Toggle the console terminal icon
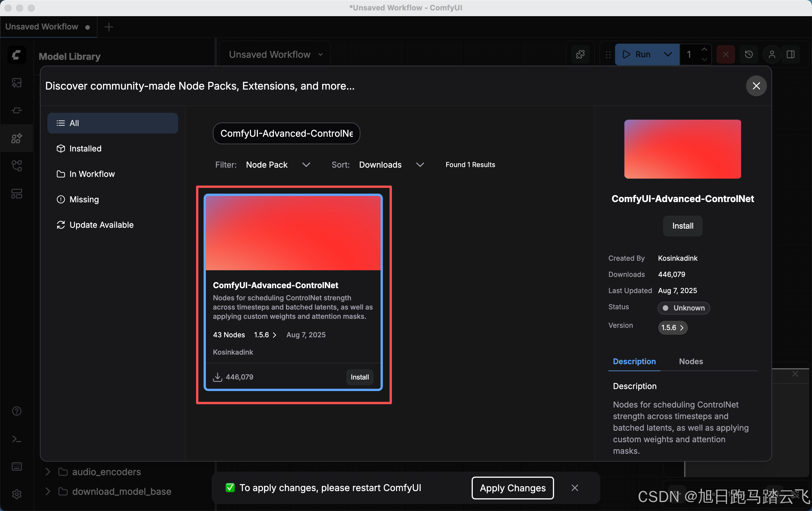 (16, 439)
